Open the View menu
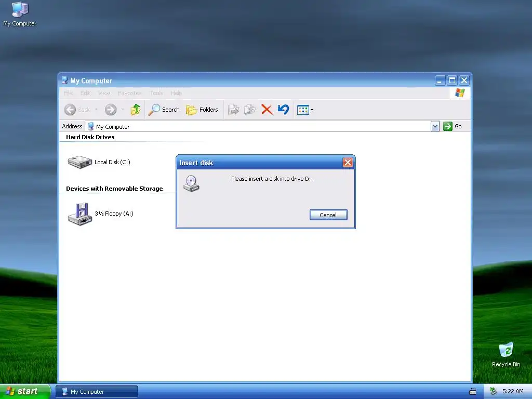 coord(104,93)
